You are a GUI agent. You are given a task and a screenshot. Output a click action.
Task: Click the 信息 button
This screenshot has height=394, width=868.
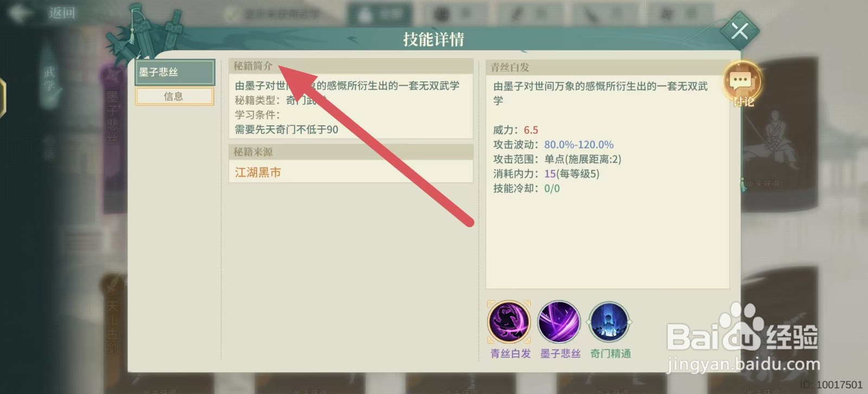pyautogui.click(x=174, y=96)
